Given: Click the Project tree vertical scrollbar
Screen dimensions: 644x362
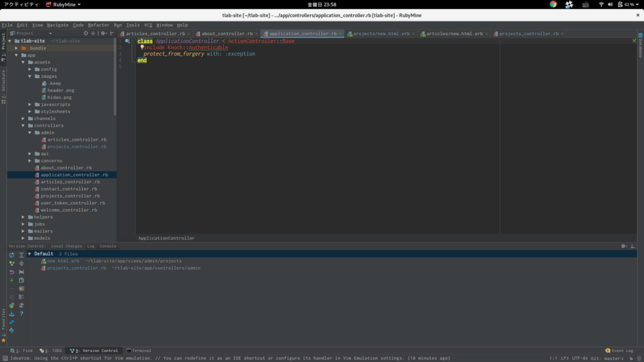Looking at the screenshot, I should pyautogui.click(x=115, y=78).
